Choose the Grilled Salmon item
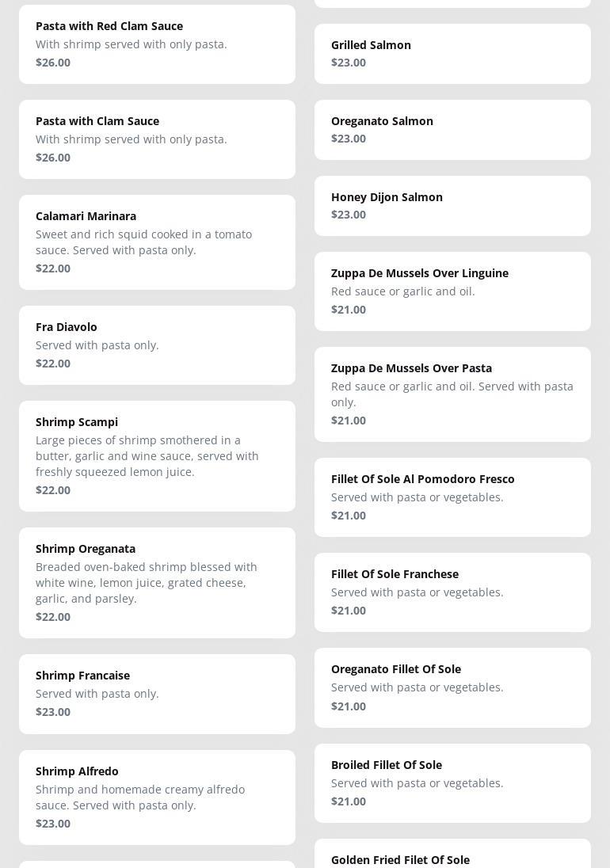This screenshot has height=868, width=610. pyautogui.click(x=452, y=54)
